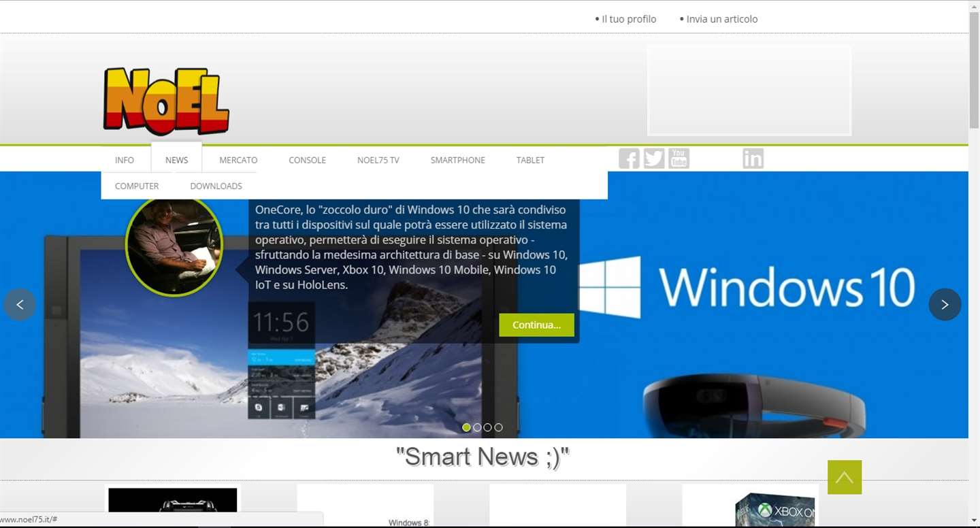
Task: Open the Twitter social icon
Action: [x=654, y=159]
